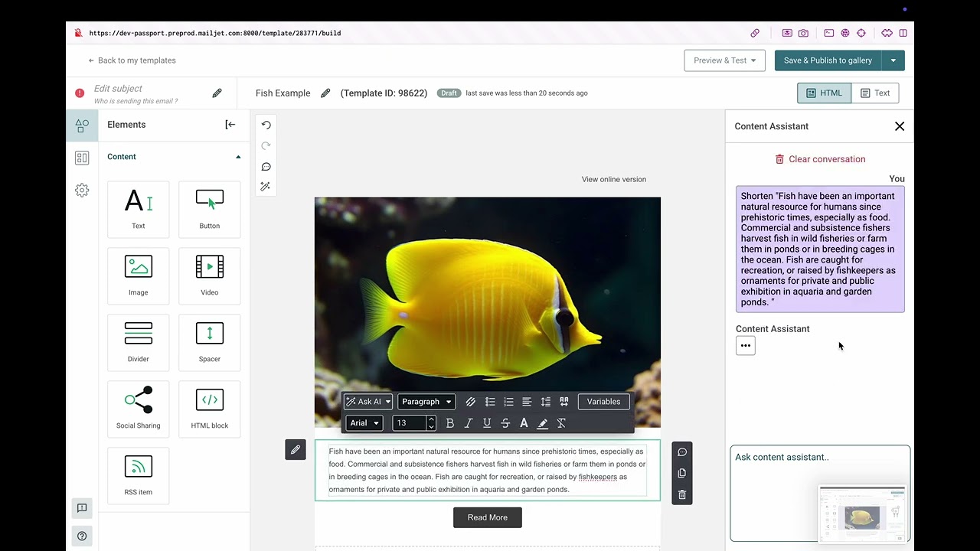
Task: Collapse the Elements panel with the arrow icon
Action: [x=230, y=125]
